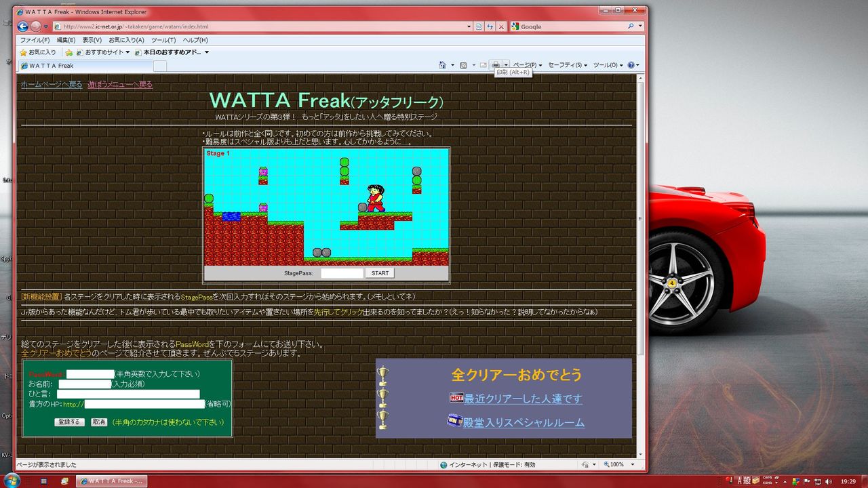Click the taskbar clock 19:29

[x=848, y=481]
